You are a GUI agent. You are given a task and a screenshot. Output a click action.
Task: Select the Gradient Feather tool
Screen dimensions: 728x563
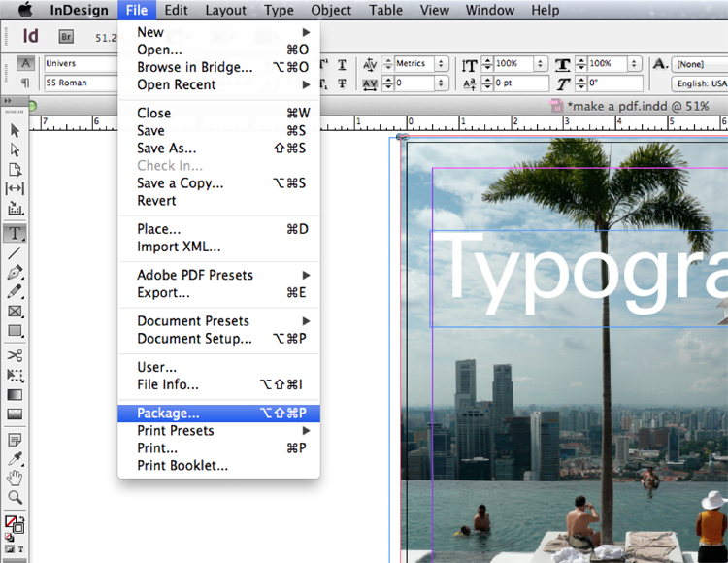point(15,414)
